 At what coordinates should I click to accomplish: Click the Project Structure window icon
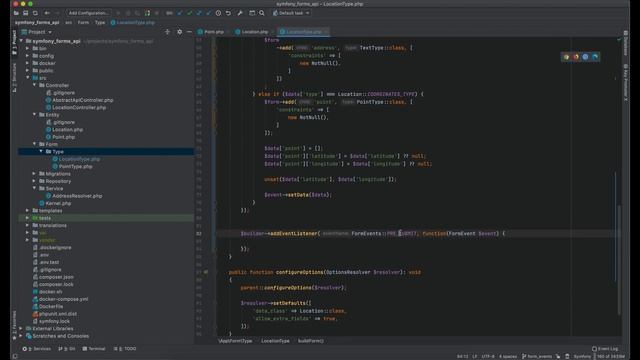(252, 13)
